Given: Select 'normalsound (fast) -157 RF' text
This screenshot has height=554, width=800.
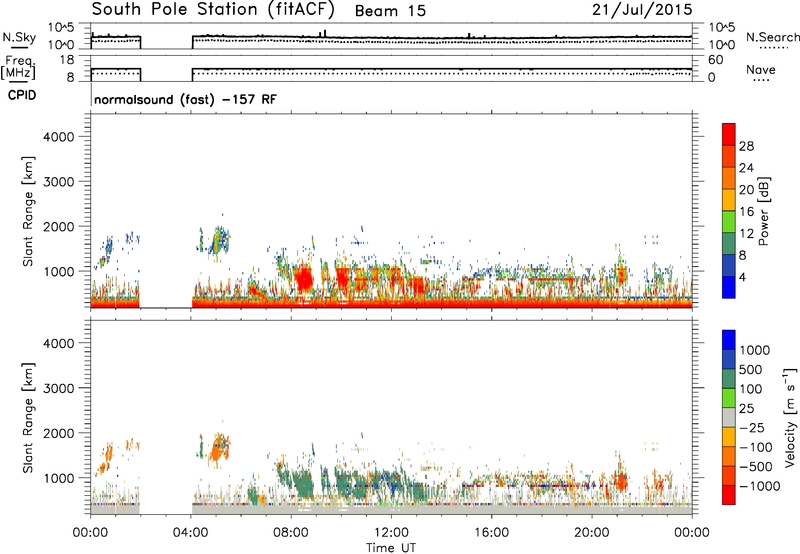Looking at the screenshot, I should 185,99.
